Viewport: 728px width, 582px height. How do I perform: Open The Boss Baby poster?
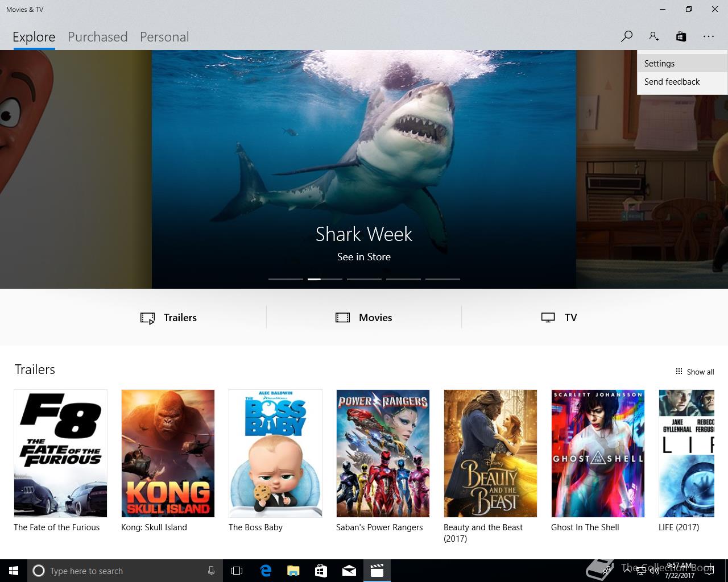click(275, 454)
